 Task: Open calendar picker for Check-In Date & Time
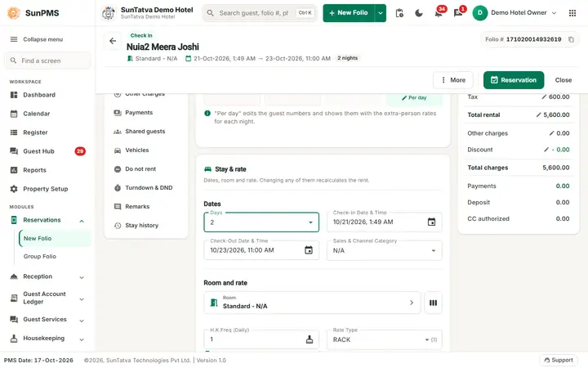(432, 222)
